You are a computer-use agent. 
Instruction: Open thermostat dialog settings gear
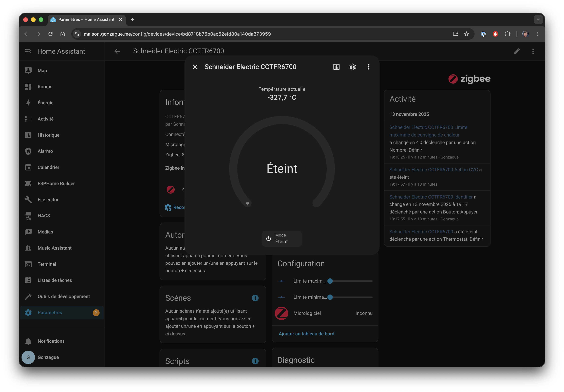point(352,67)
